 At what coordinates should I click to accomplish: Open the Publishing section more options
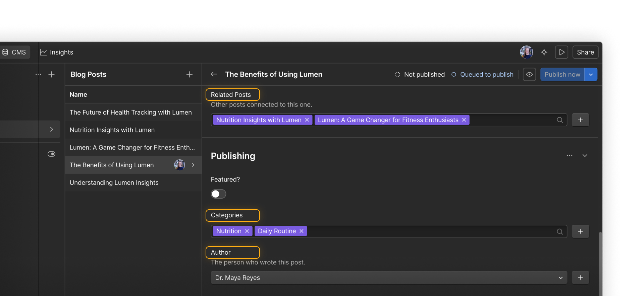click(570, 156)
